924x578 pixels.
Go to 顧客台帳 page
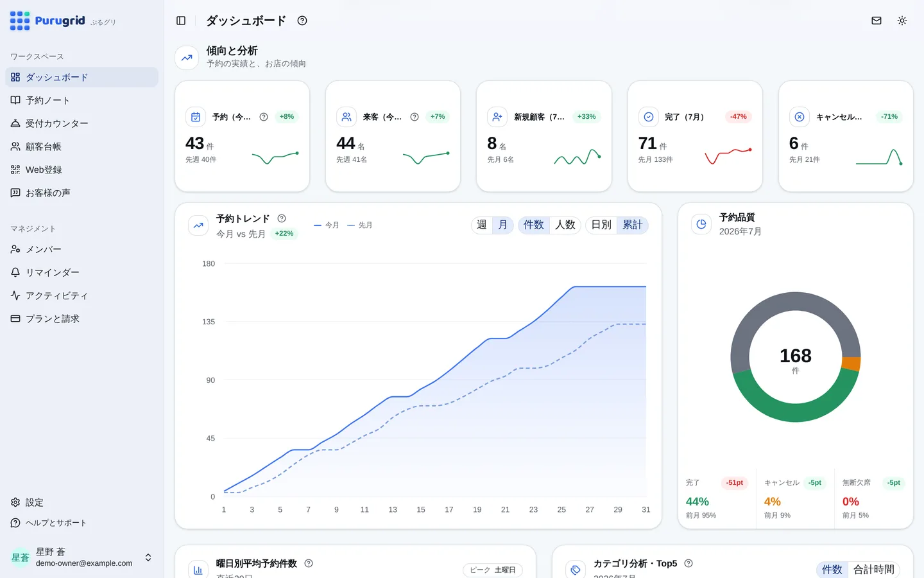pos(82,146)
